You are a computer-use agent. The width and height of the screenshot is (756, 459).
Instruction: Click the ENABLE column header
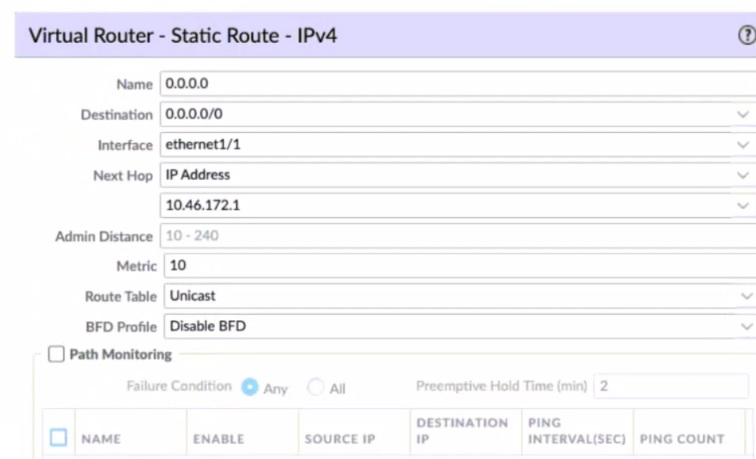click(218, 438)
